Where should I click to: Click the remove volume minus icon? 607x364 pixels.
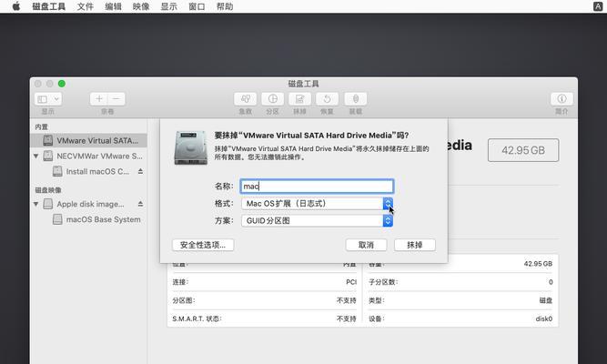click(116, 99)
